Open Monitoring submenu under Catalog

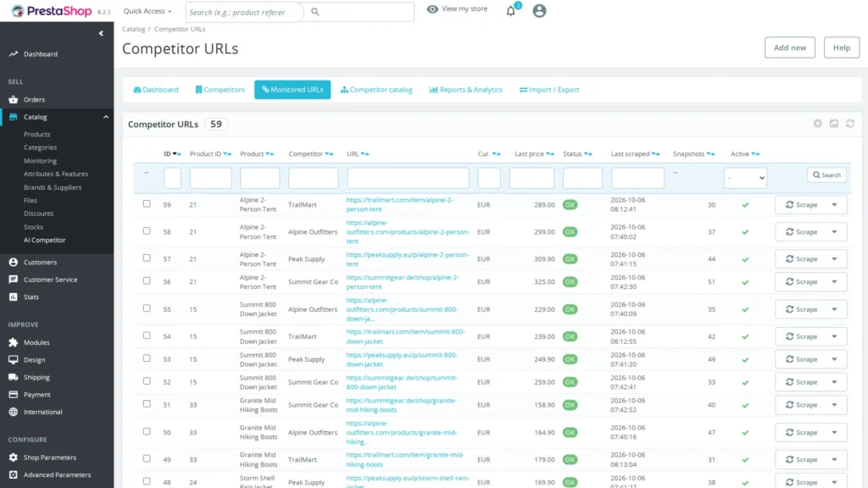click(40, 160)
